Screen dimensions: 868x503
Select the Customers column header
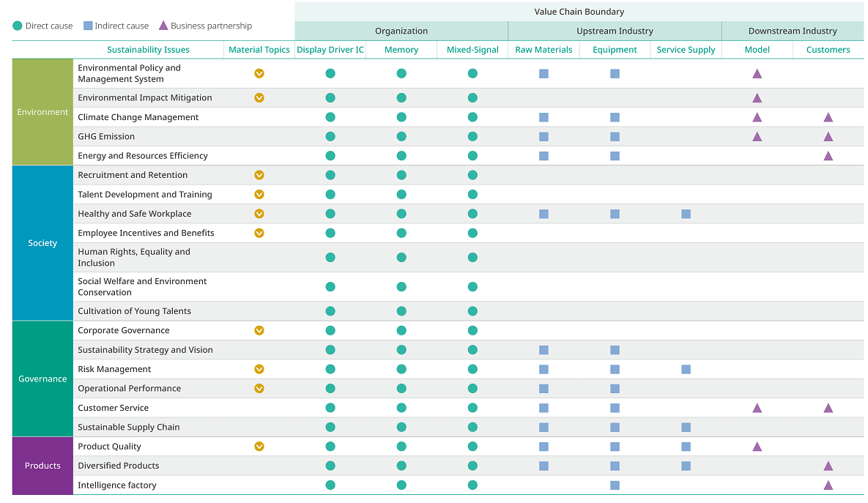828,50
